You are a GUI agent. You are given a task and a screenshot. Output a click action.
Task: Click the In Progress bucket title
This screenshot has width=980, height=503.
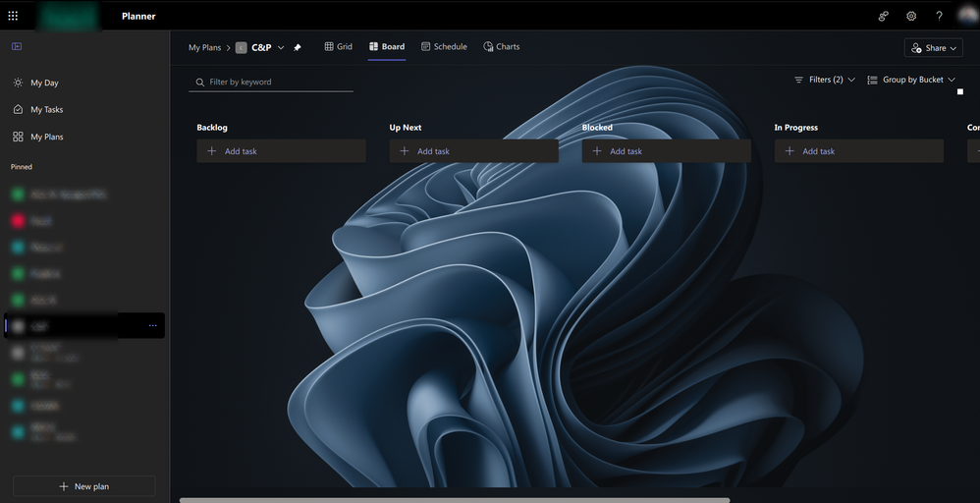pos(795,127)
